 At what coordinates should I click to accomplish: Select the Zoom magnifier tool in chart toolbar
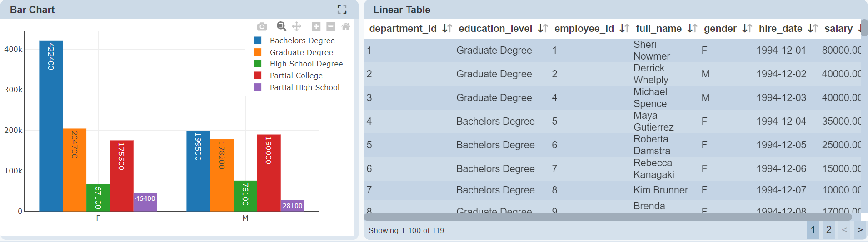(281, 26)
